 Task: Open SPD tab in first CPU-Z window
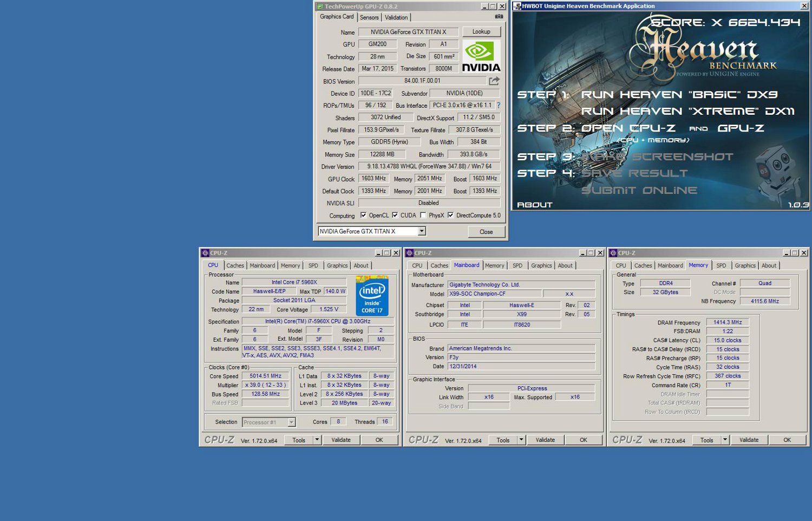point(313,265)
